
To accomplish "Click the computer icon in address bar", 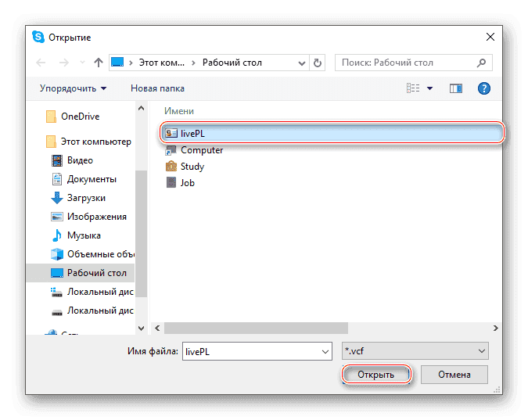I will 117,63.
